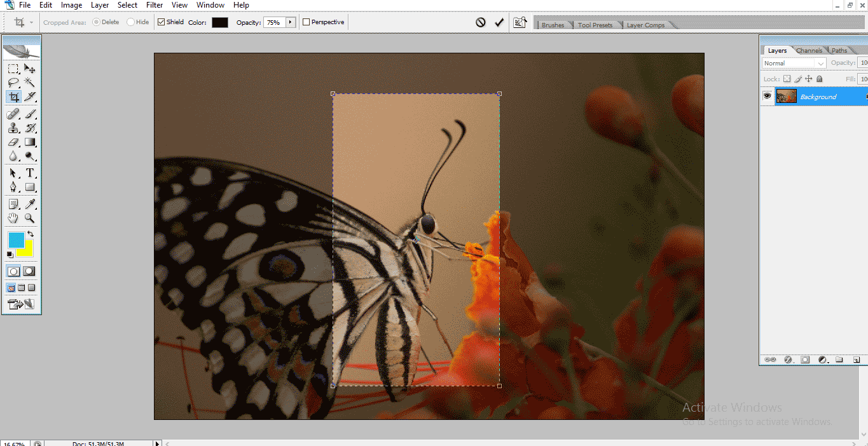Select the Brush tool
The height and width of the screenshot is (446, 868).
(x=30, y=114)
